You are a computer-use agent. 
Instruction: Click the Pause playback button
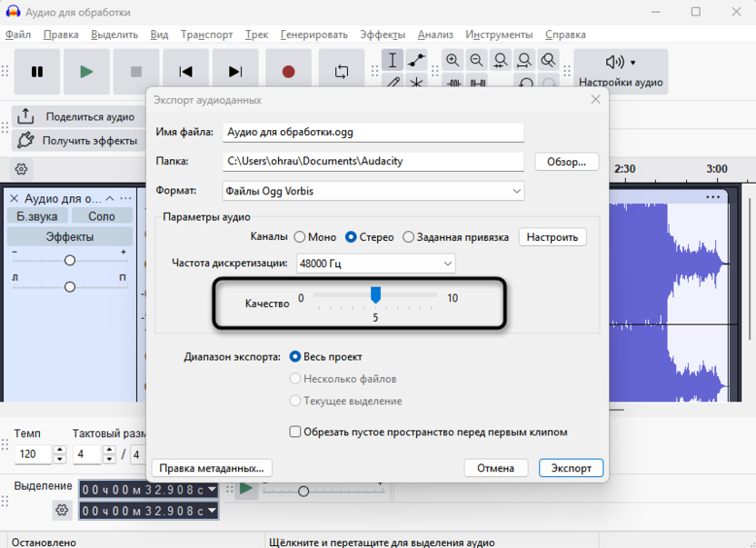(x=37, y=72)
